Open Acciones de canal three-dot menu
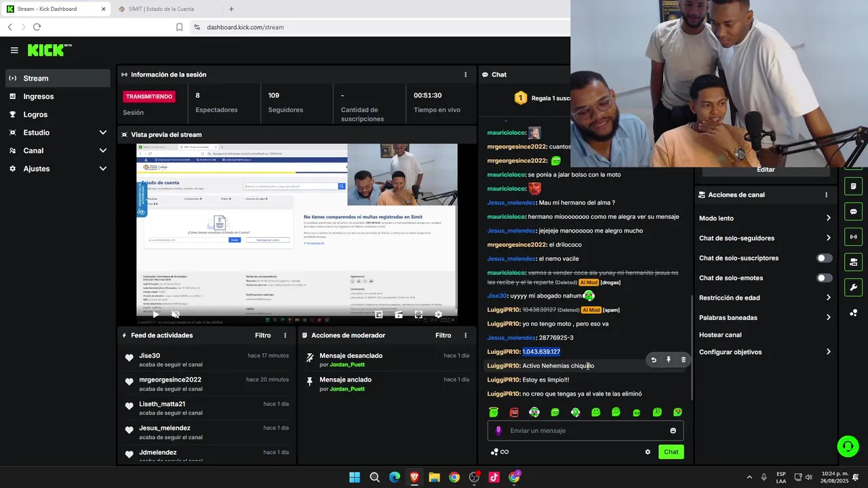The image size is (868, 488). click(x=826, y=195)
